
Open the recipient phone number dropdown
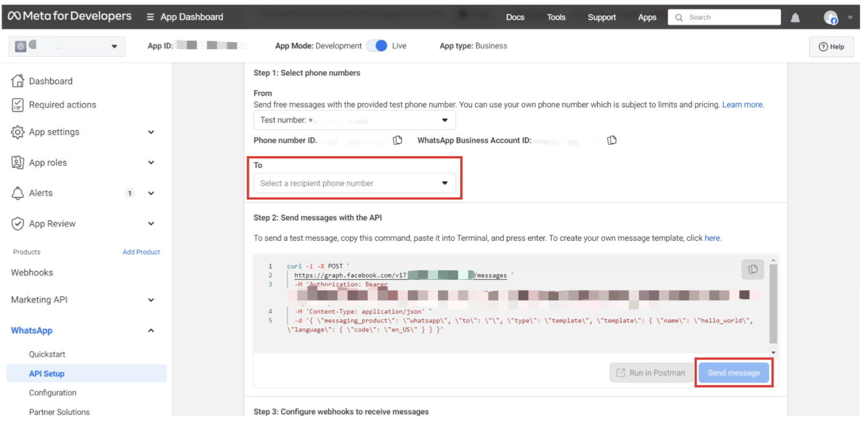click(354, 183)
